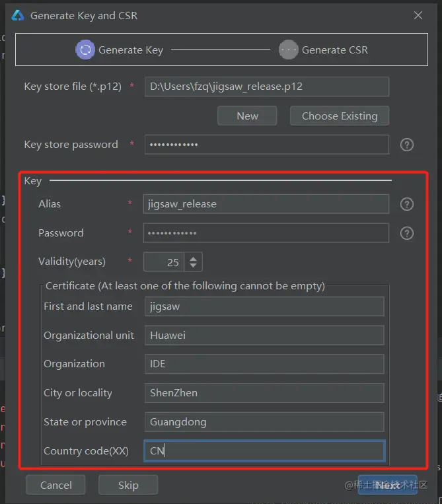Click the City or locality field

coord(264,393)
